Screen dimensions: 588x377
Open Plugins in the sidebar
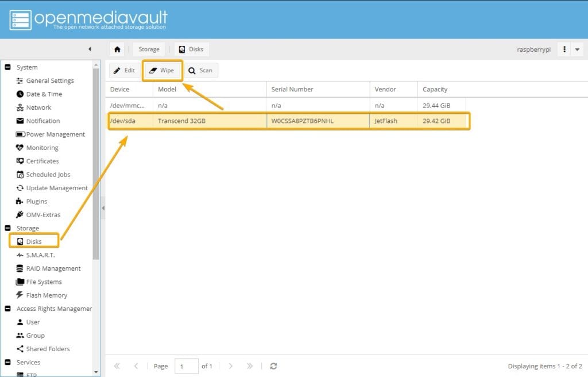[36, 202]
